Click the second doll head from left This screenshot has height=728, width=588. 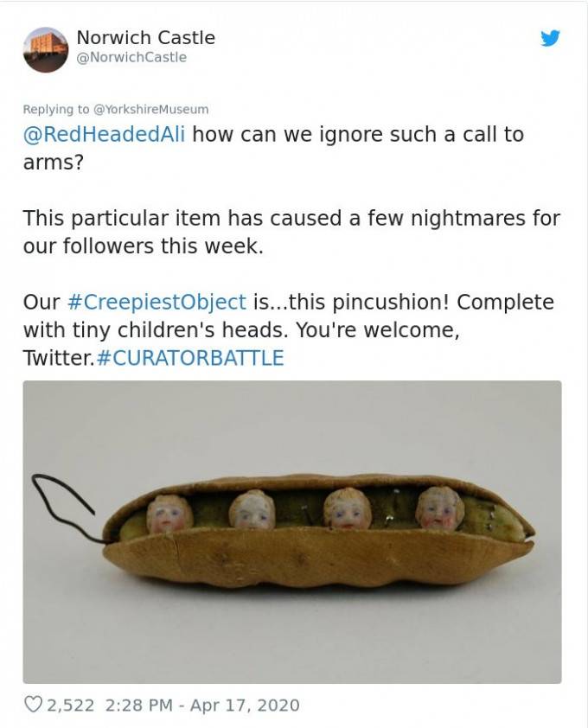(x=252, y=510)
